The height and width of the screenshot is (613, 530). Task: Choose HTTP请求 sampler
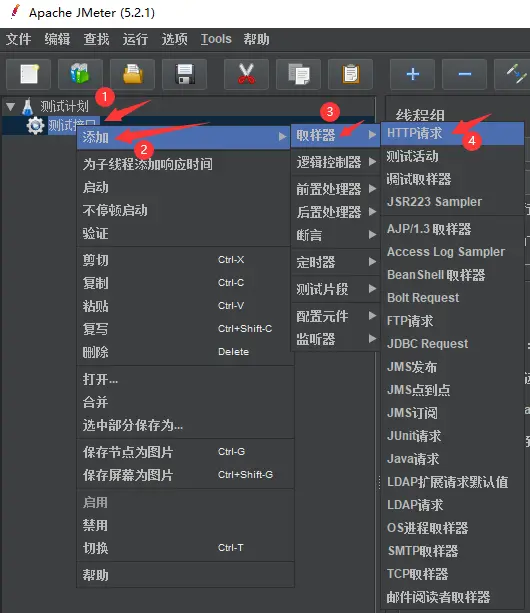pyautogui.click(x=452, y=133)
